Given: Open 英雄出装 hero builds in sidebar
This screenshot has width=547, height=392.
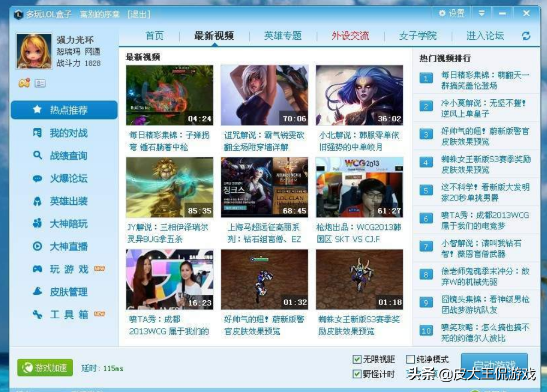Looking at the screenshot, I should (x=68, y=201).
